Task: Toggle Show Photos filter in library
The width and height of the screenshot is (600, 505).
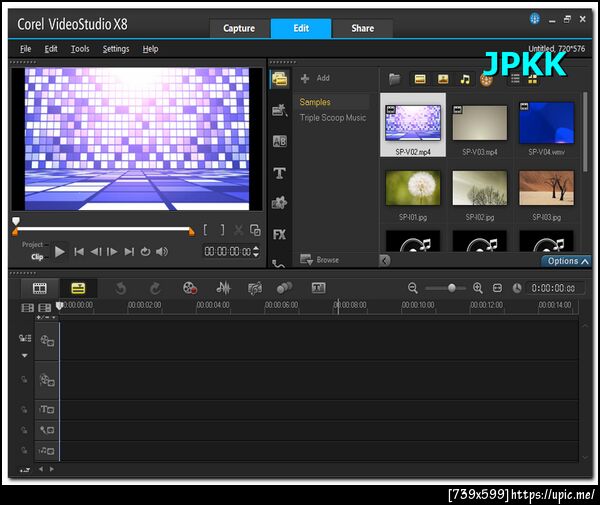Action: tap(443, 79)
